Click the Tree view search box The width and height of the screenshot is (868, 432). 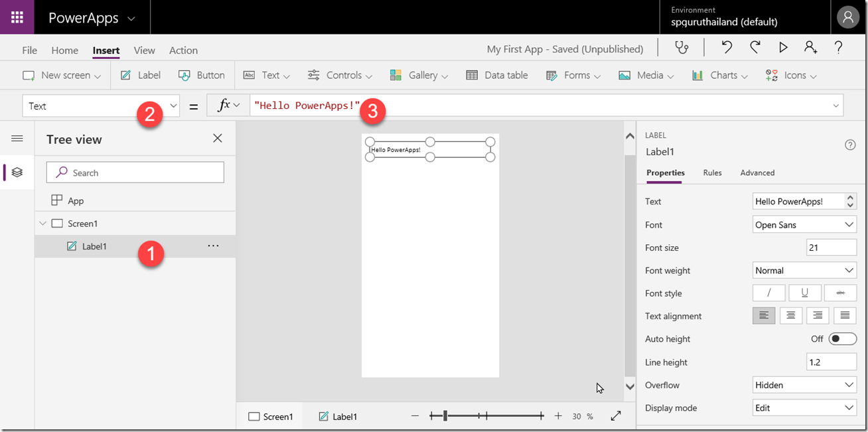135,173
